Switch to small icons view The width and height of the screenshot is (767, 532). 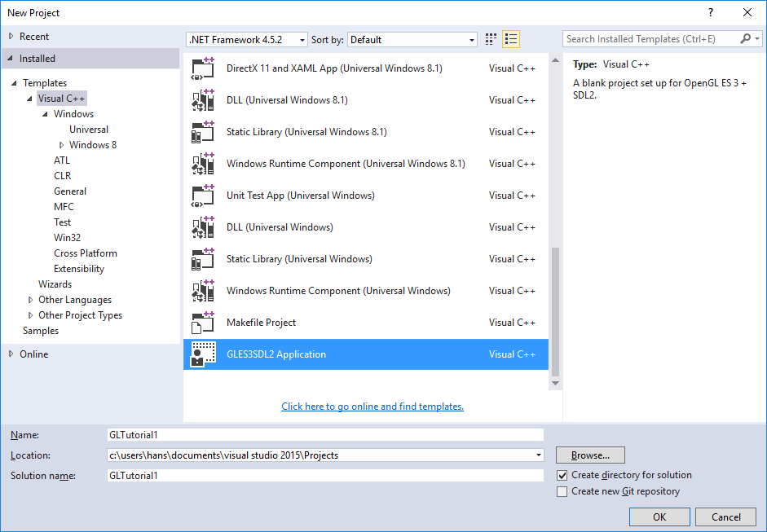point(491,39)
